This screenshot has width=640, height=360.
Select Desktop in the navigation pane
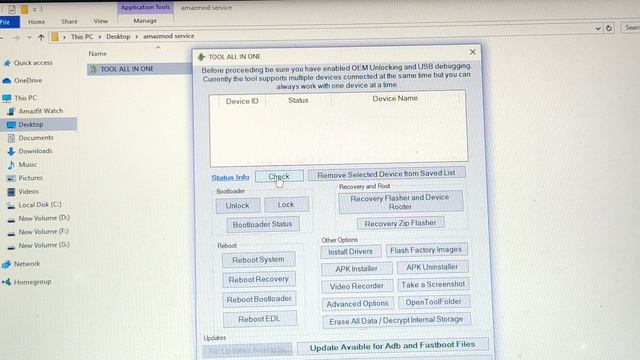pyautogui.click(x=31, y=124)
